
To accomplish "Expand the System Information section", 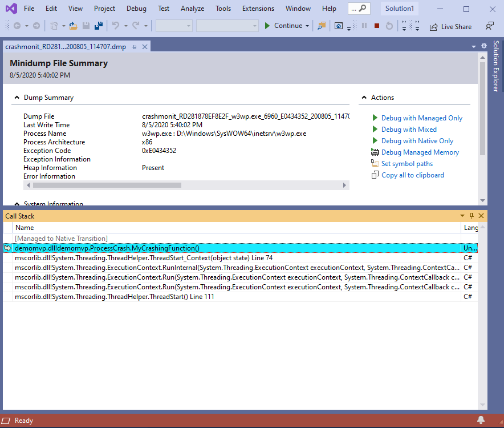I will [x=17, y=204].
